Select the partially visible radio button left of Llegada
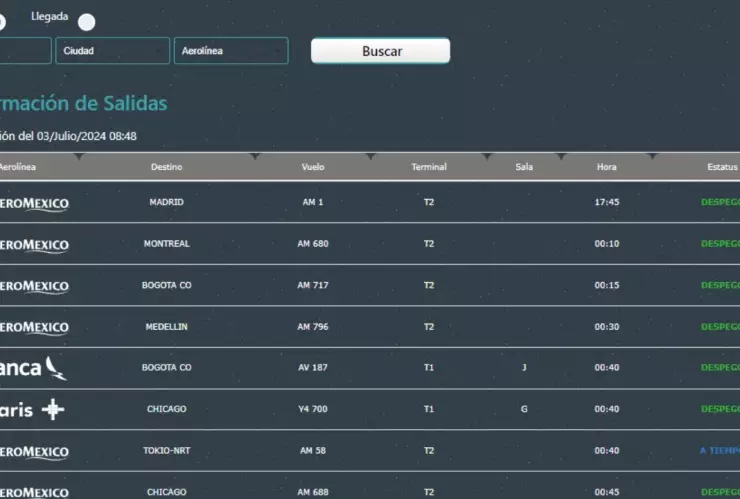This screenshot has height=499, width=740. [2, 22]
